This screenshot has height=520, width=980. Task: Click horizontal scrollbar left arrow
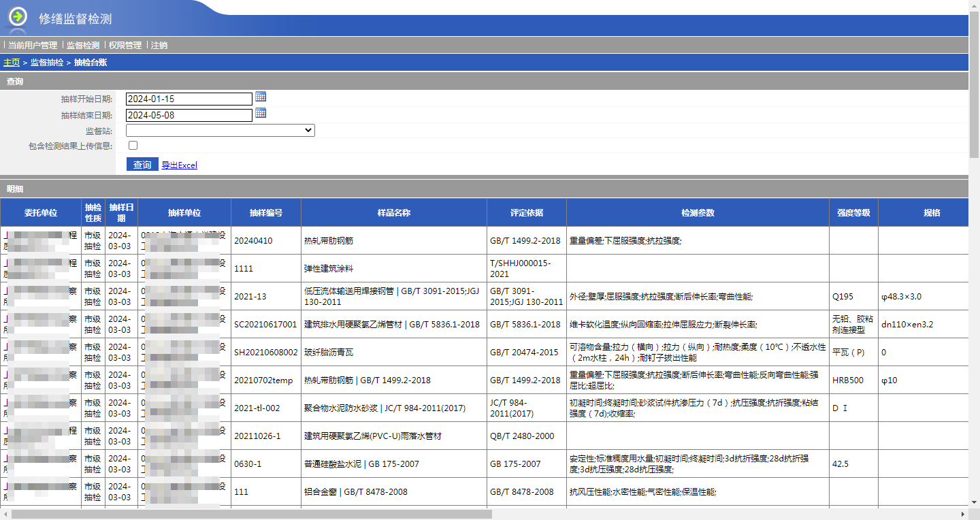coord(5,515)
